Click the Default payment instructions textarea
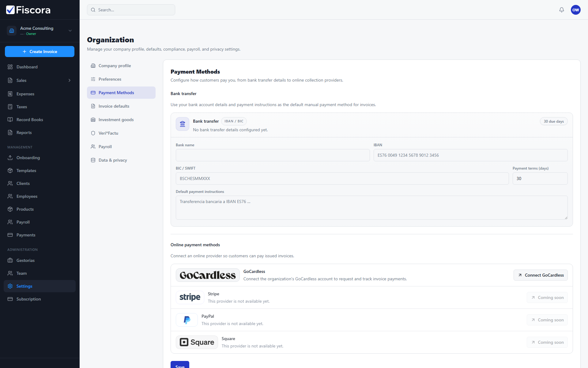Viewport: 588px width, 368px height. 371,208
